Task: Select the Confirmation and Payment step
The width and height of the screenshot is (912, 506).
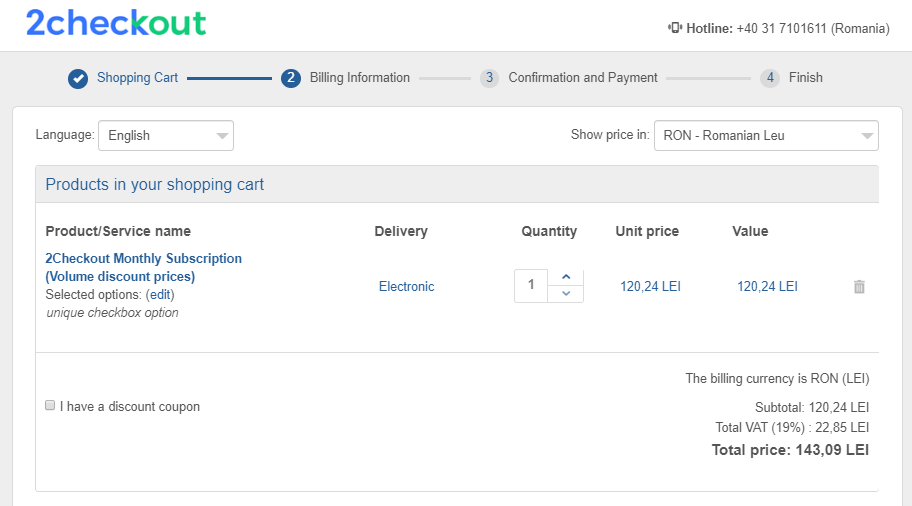Action: (x=583, y=78)
